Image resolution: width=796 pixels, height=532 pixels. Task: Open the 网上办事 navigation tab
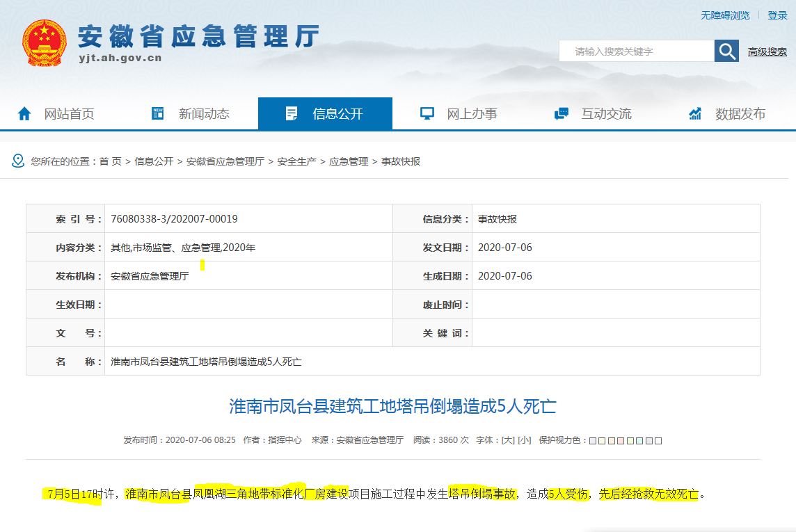(459, 113)
